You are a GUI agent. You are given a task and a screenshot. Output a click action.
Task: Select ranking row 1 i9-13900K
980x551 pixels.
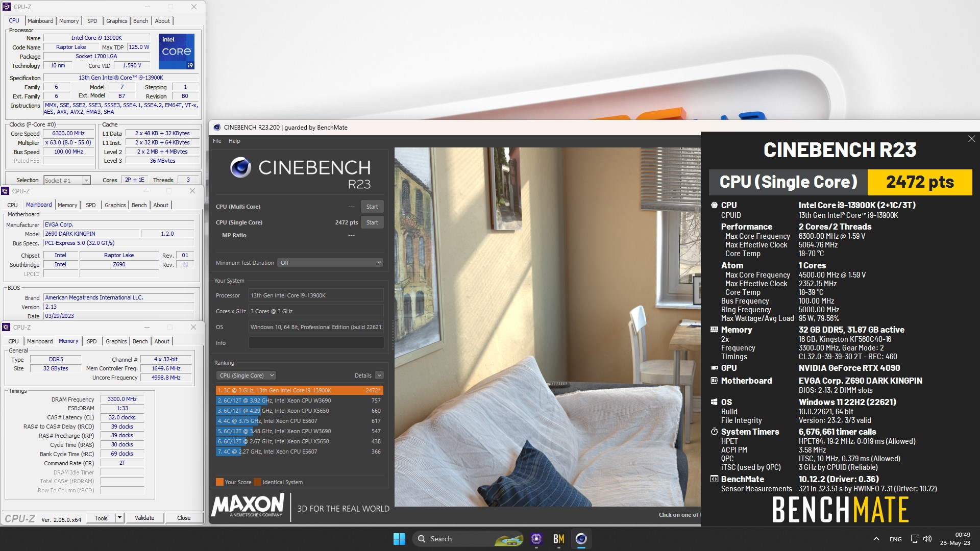coord(299,390)
